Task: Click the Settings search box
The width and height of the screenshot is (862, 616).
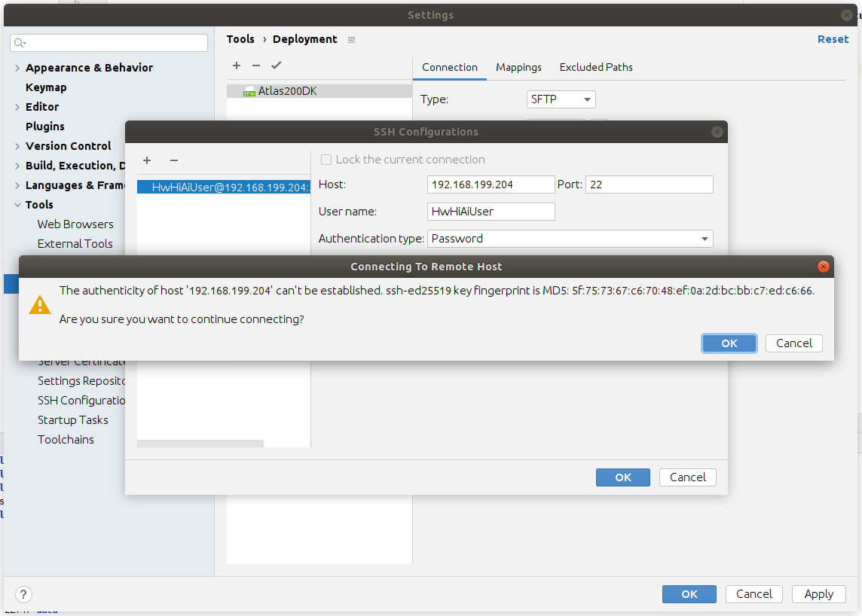Action: [x=109, y=43]
